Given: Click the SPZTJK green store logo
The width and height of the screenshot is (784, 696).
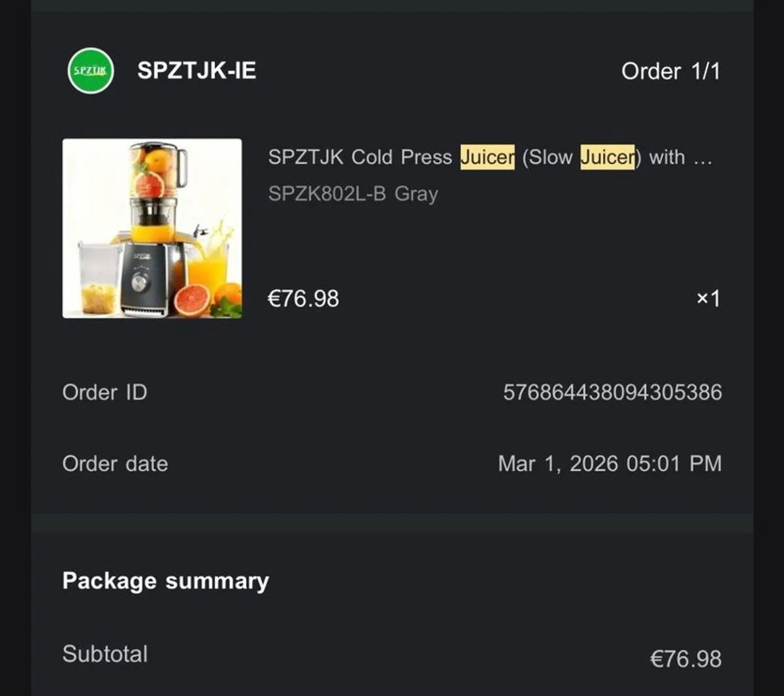Looking at the screenshot, I should [90, 70].
